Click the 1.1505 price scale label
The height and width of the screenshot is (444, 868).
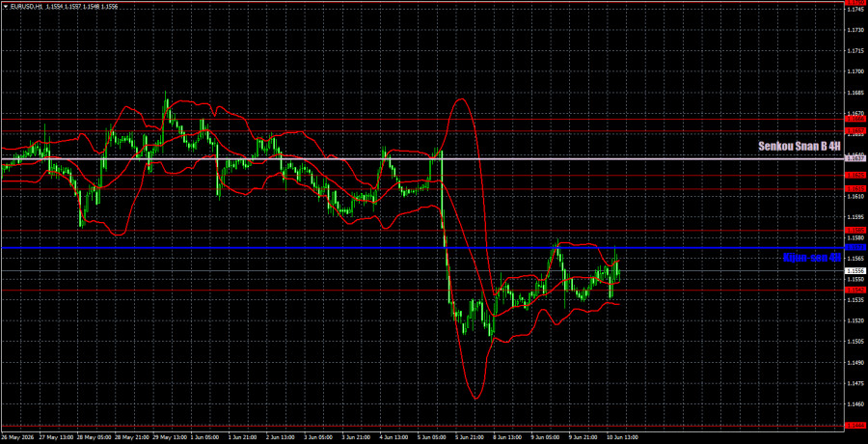(855, 342)
